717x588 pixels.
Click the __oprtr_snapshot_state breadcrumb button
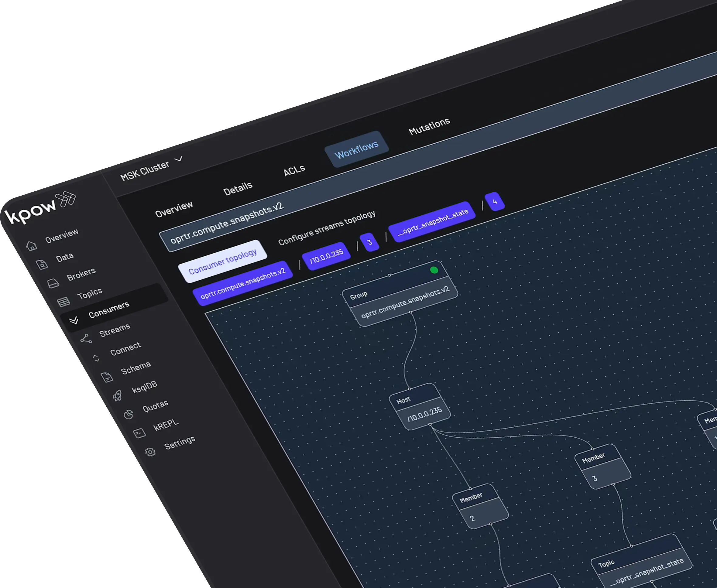433,221
